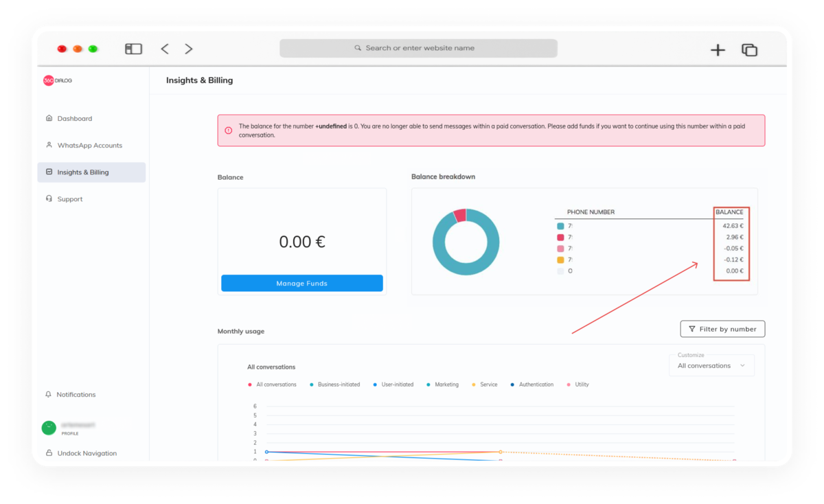Click the orange swatch for -0.12 € row

click(560, 260)
